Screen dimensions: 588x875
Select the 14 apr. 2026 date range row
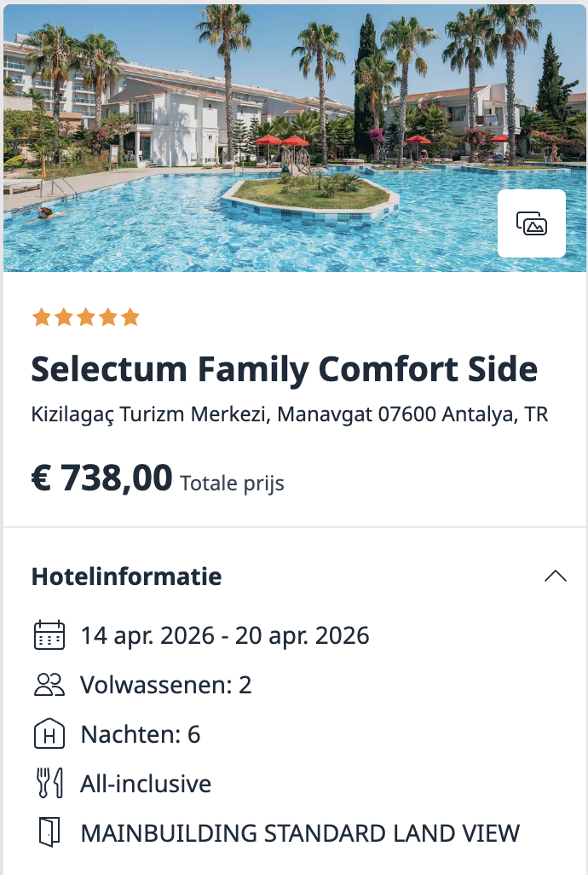click(224, 635)
